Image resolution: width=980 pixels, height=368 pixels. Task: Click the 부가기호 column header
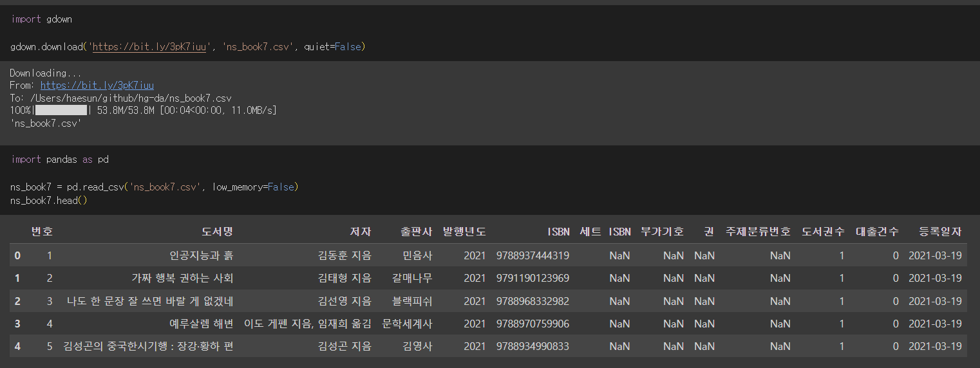pyautogui.click(x=663, y=232)
